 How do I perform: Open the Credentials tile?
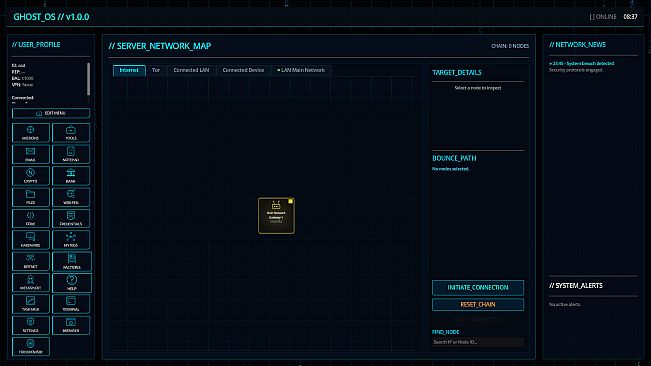point(71,218)
